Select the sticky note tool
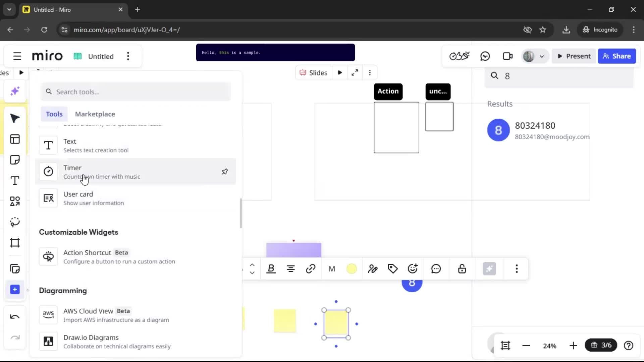644x362 pixels. [x=15, y=160]
